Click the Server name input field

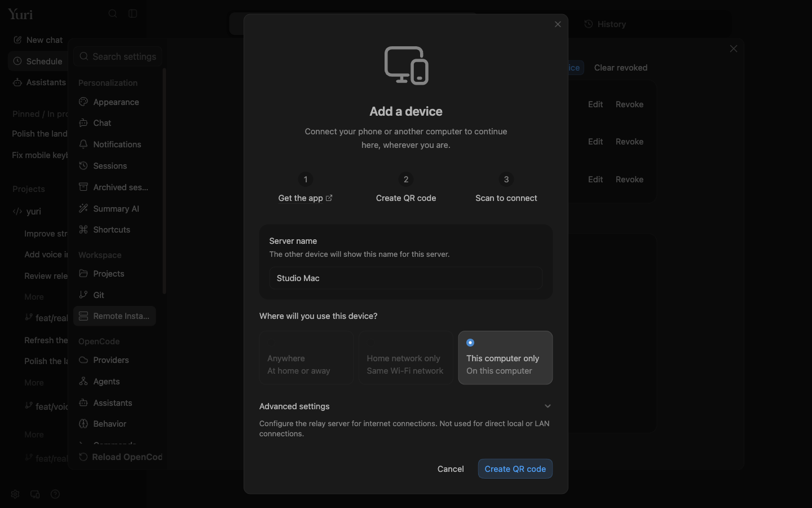(406, 278)
